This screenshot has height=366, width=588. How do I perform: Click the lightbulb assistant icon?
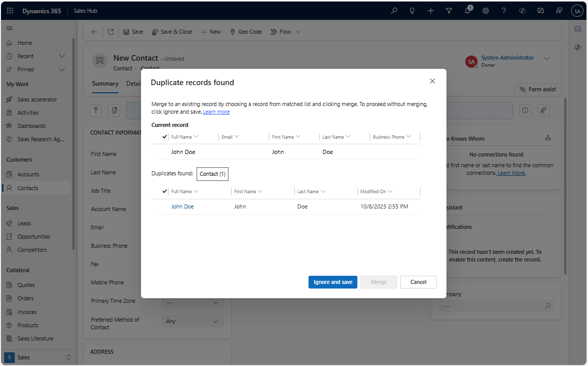coord(412,11)
